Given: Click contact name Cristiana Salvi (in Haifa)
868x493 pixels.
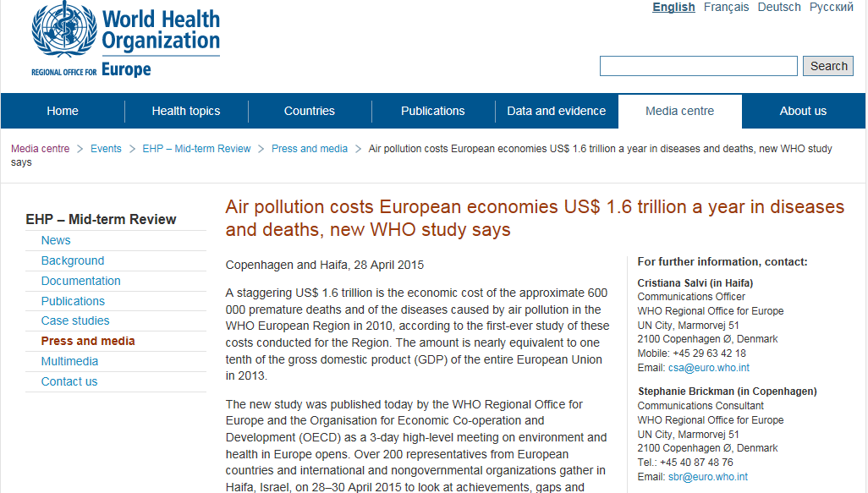Looking at the screenshot, I should click(x=695, y=283).
